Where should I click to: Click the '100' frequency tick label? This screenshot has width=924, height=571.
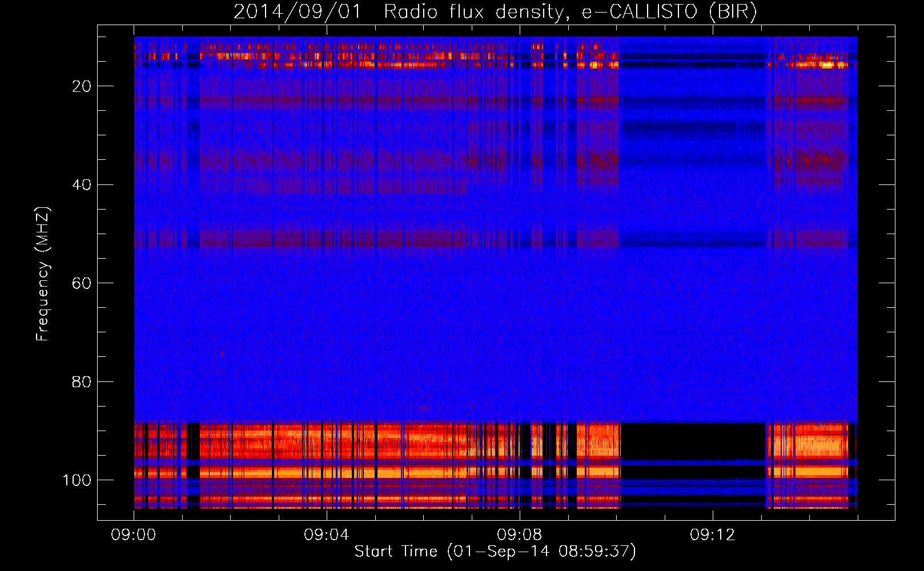[78, 480]
